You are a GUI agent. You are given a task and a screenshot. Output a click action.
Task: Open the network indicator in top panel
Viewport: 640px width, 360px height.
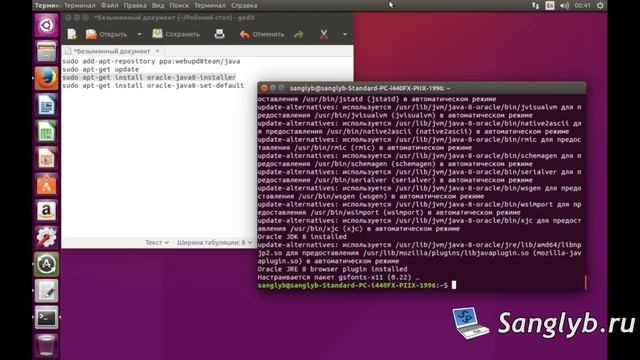(535, 5)
